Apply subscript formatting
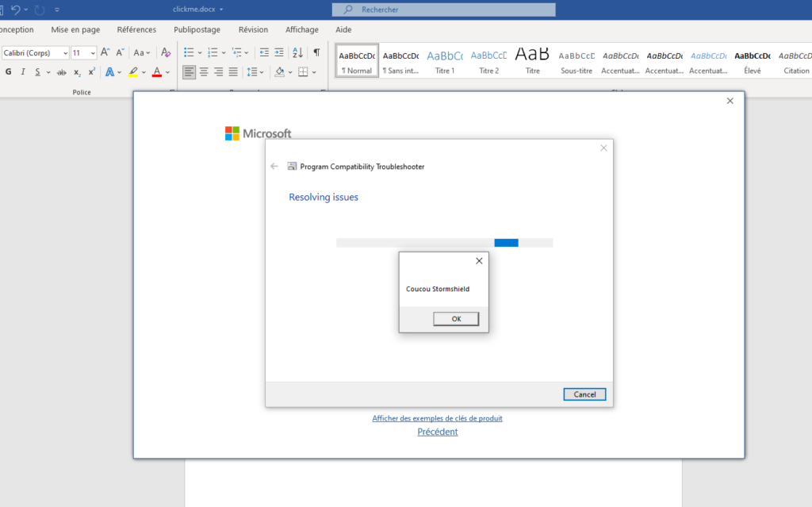 tap(77, 72)
